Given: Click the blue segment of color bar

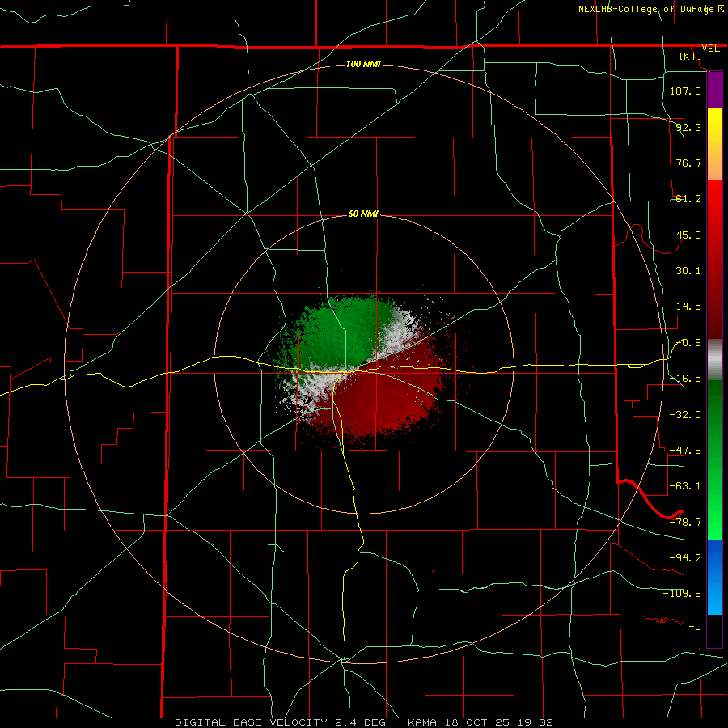Looking at the screenshot, I should [x=714, y=577].
